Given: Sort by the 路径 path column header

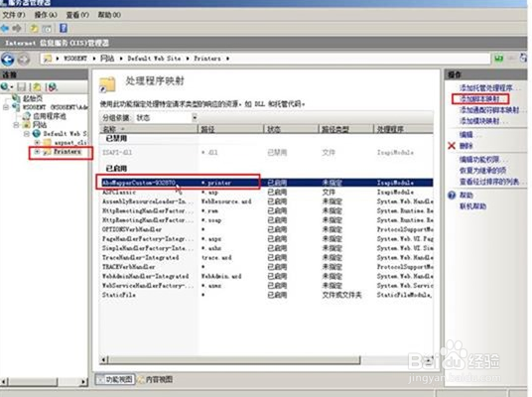Looking at the screenshot, I should (x=230, y=129).
